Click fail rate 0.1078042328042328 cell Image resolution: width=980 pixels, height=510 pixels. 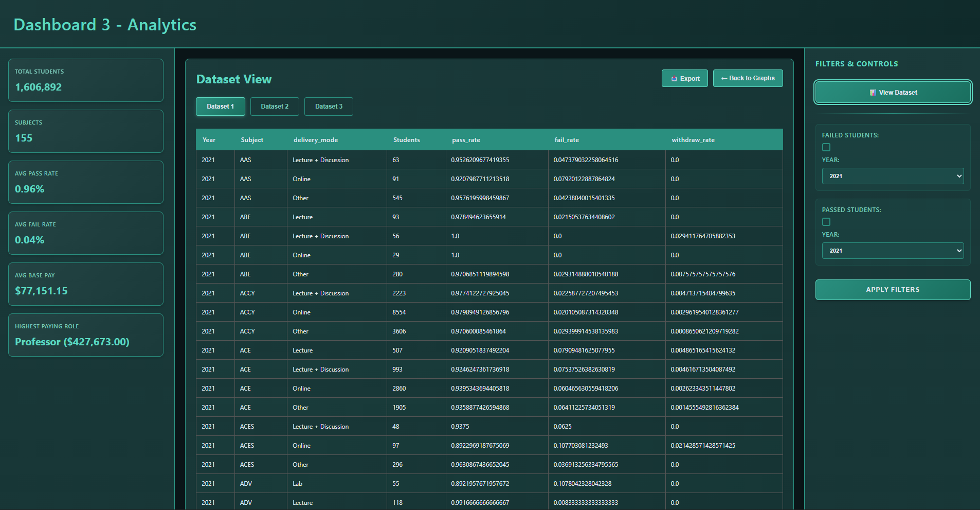607,484
